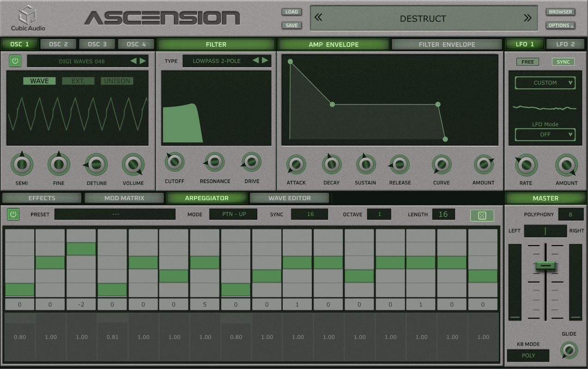Click the SAVE preset button
Viewport: 588px width, 369px height.
(x=291, y=25)
